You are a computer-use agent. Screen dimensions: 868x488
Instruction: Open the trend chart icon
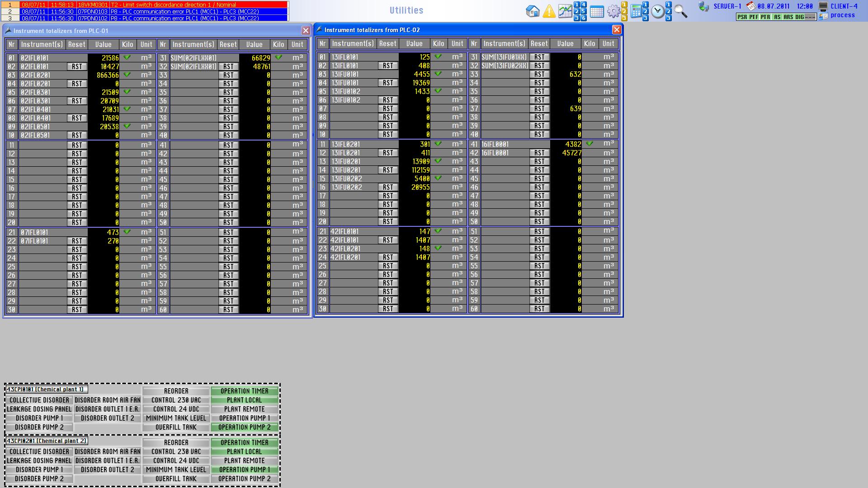(565, 11)
